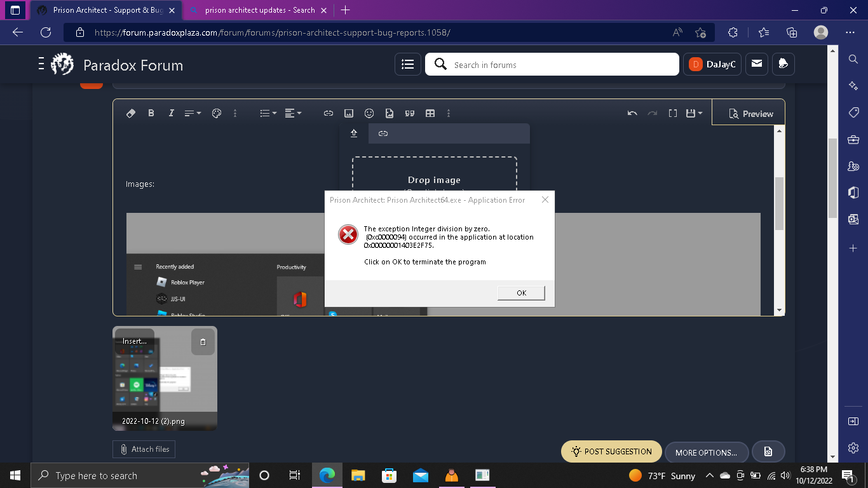The image size is (868, 488).
Task: Click the redo arrow in the editor
Action: 653,113
